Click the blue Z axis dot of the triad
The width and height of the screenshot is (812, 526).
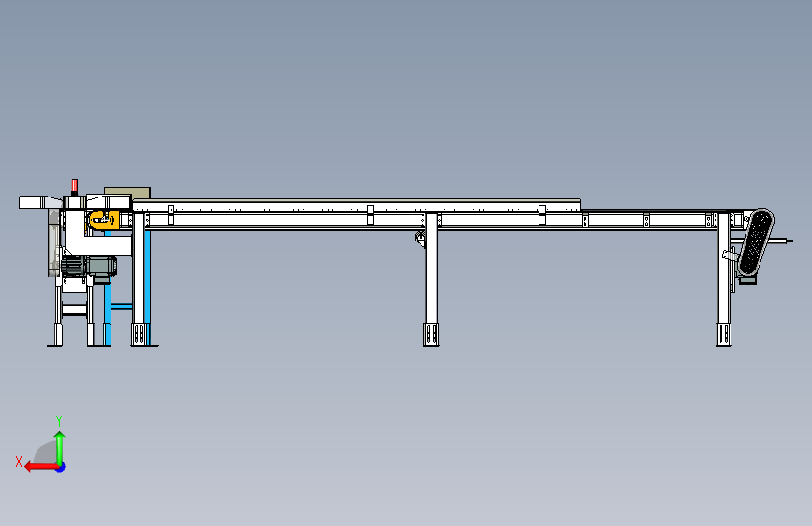(61, 467)
